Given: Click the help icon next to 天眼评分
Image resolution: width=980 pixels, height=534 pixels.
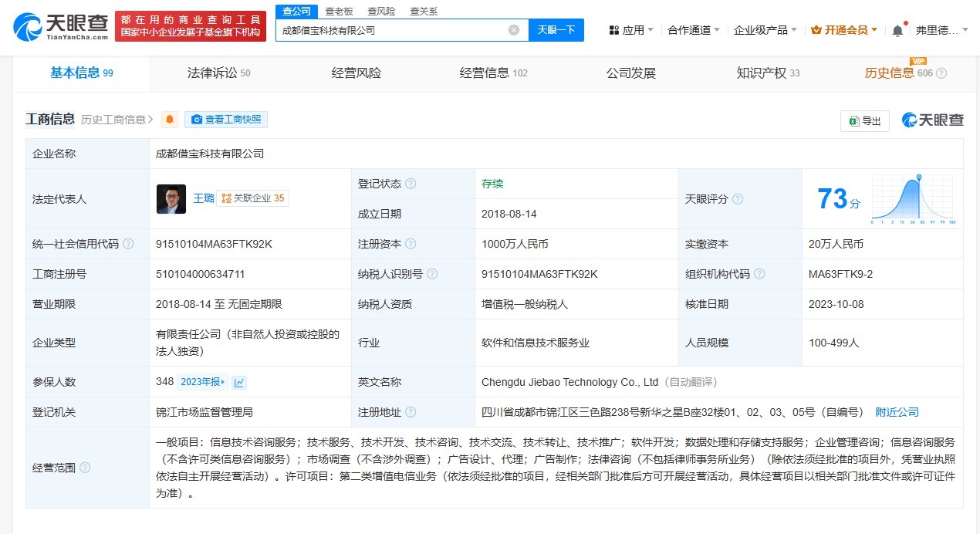Looking at the screenshot, I should pos(738,198).
